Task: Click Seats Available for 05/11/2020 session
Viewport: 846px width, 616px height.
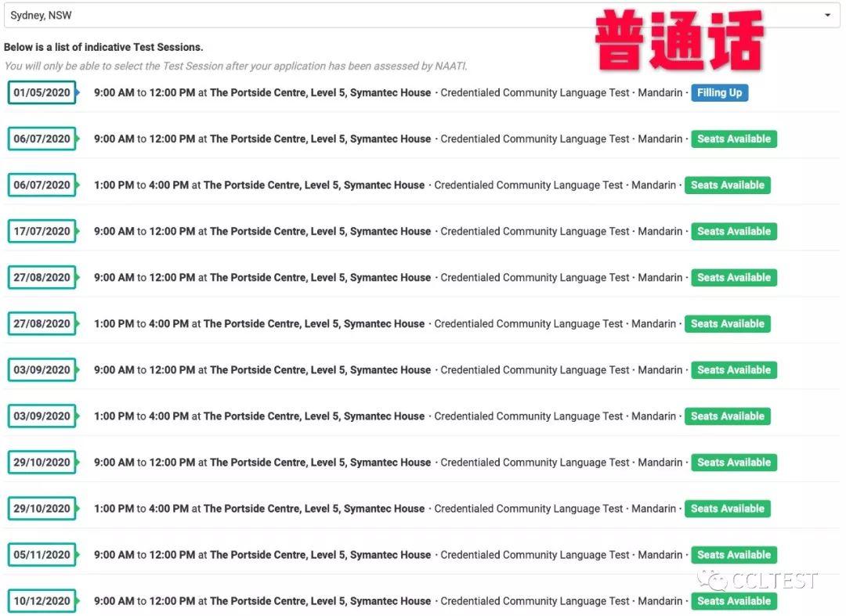Action: (734, 555)
